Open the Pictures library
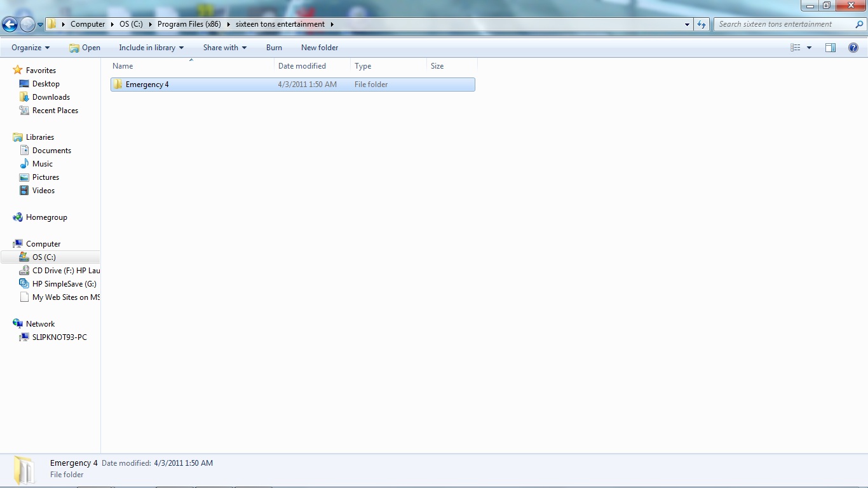 (x=46, y=177)
